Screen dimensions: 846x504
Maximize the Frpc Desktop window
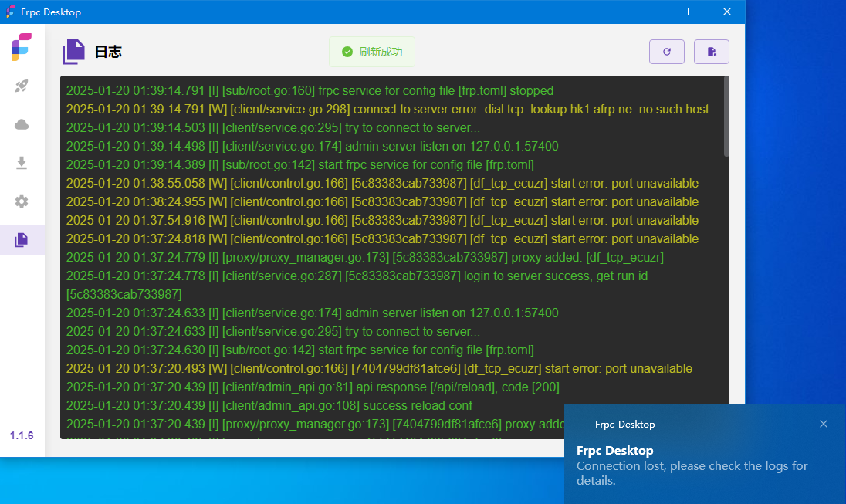tap(692, 12)
